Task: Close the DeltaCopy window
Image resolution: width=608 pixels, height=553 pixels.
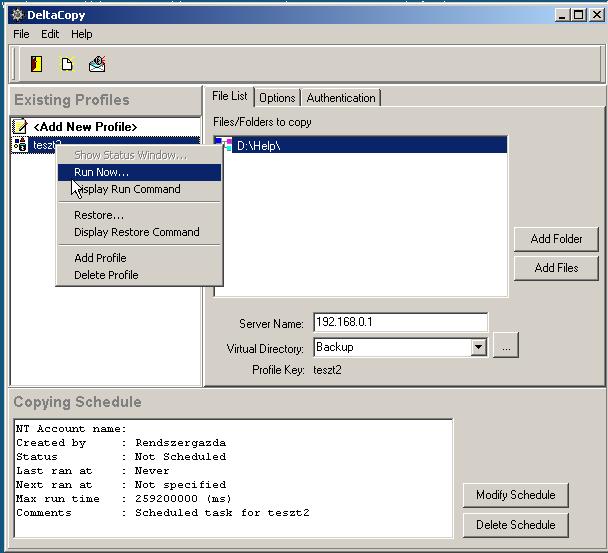Action: pyautogui.click(x=597, y=15)
